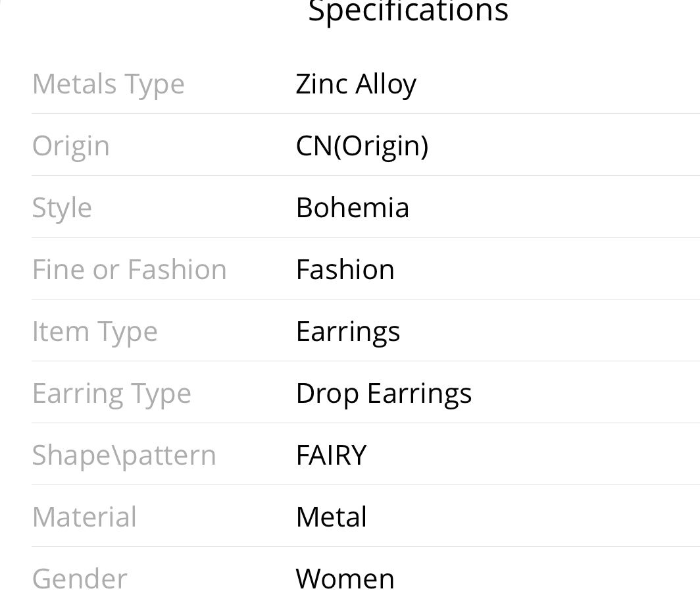Click the Metal material value

click(x=332, y=517)
